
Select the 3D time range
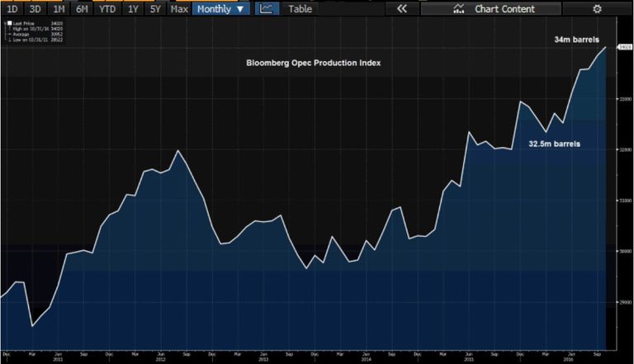click(x=35, y=9)
